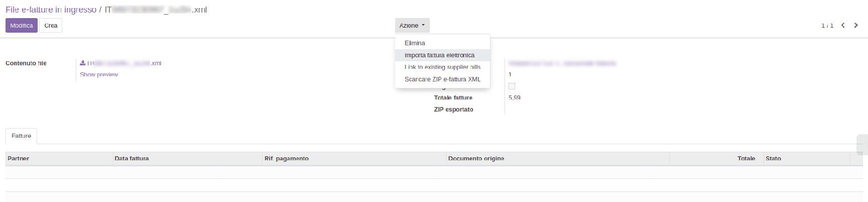
Task: Select Link to existing supplier bills
Action: pos(442,67)
